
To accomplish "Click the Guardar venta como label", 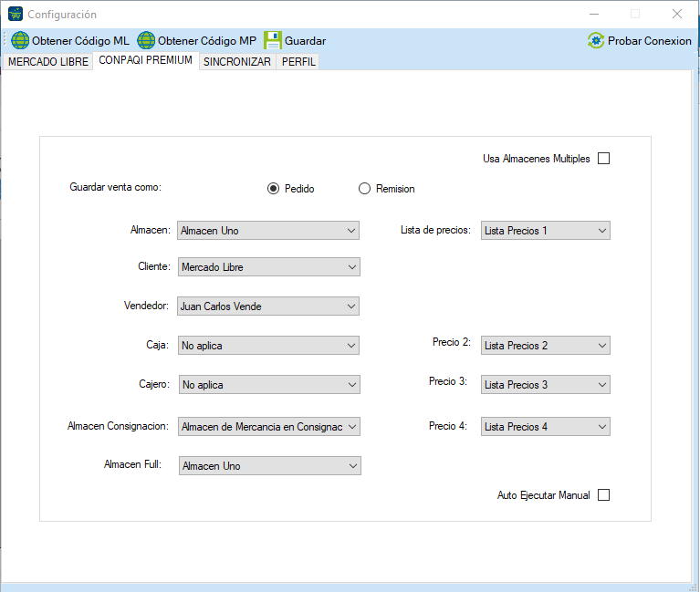I will pyautogui.click(x=116, y=187).
